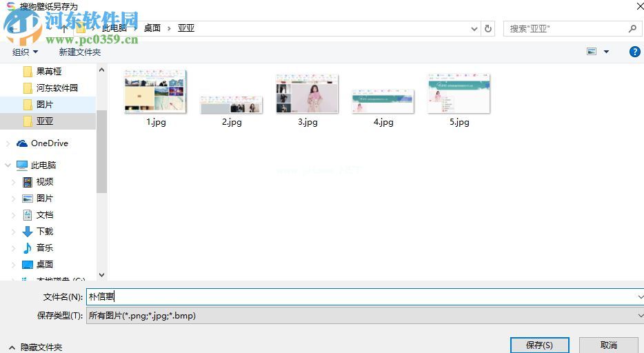Open the address bar history dropdown
644x353 pixels.
point(474,29)
